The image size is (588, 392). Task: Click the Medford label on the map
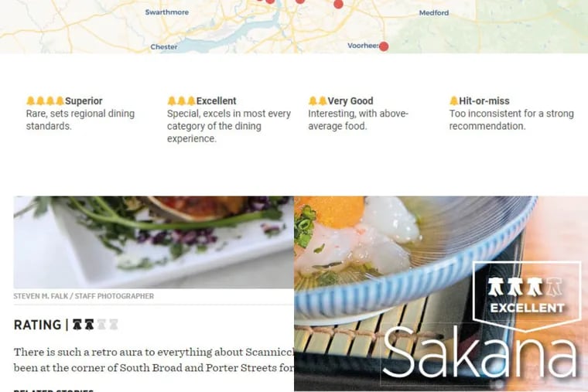(434, 12)
